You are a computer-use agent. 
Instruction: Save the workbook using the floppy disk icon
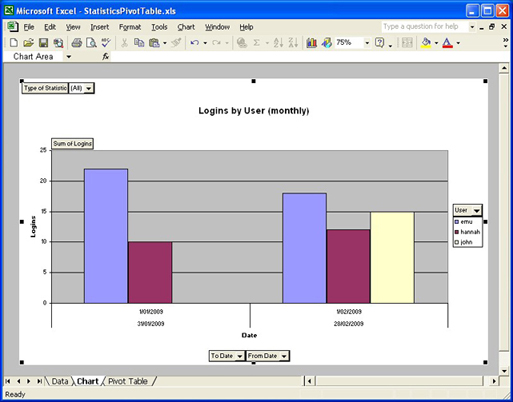tap(43, 43)
